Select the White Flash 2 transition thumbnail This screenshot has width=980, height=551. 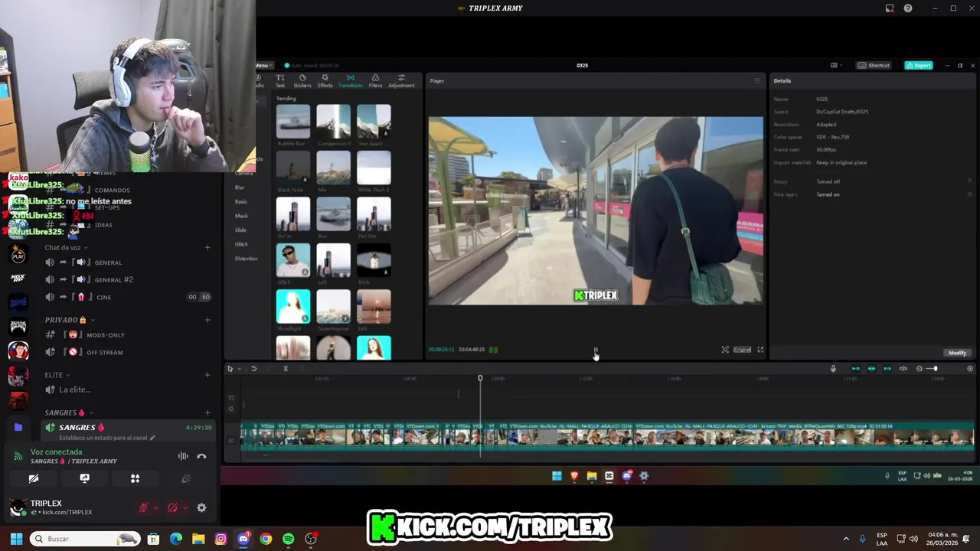[374, 168]
